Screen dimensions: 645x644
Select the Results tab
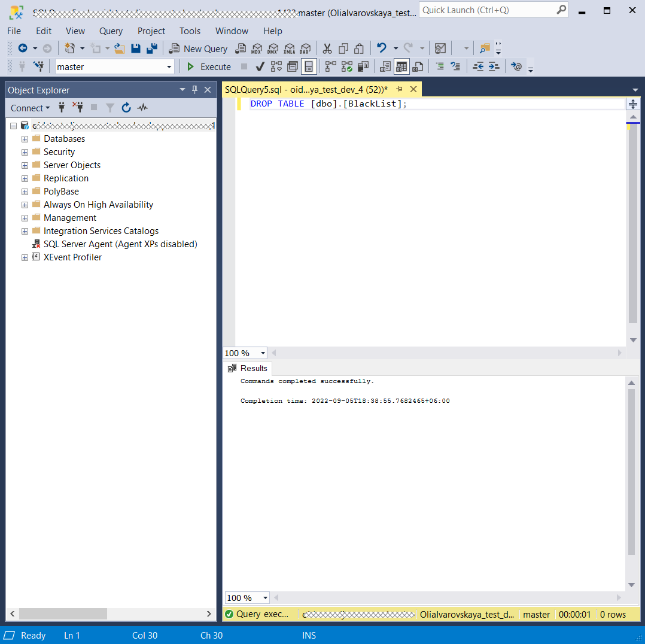(248, 368)
